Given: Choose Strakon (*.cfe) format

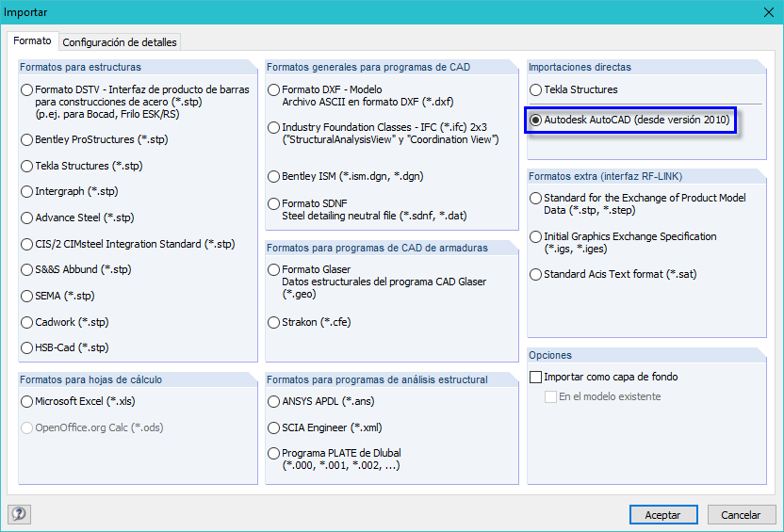Looking at the screenshot, I should [x=273, y=322].
